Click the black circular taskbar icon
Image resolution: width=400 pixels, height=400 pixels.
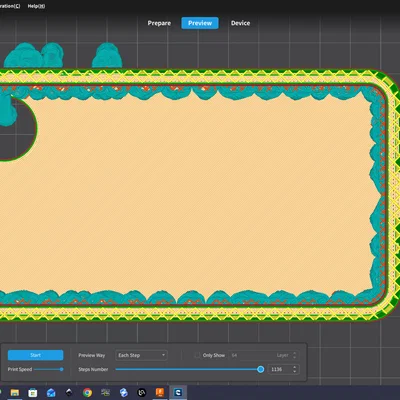[x=142, y=393]
